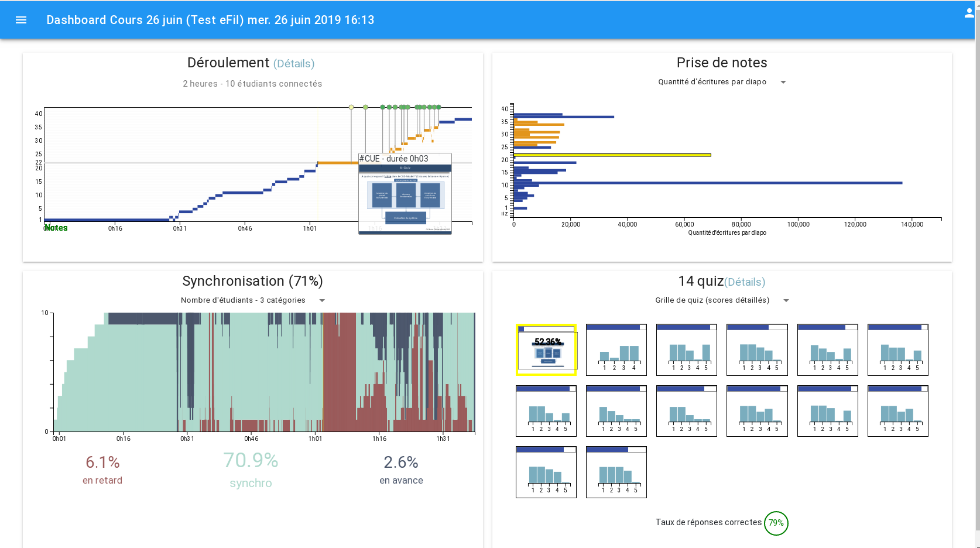The height and width of the screenshot is (548, 980).
Task: Open the 14 quiz Détails link
Action: tap(745, 282)
